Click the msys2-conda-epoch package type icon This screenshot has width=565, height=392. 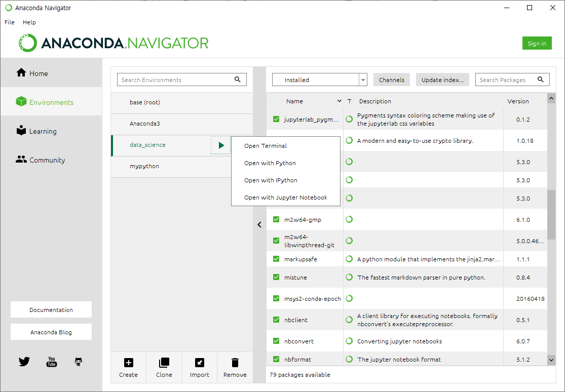[349, 298]
